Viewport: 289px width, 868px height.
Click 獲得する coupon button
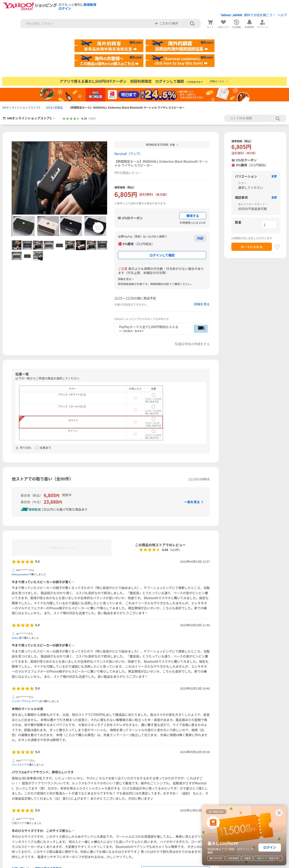(x=192, y=216)
